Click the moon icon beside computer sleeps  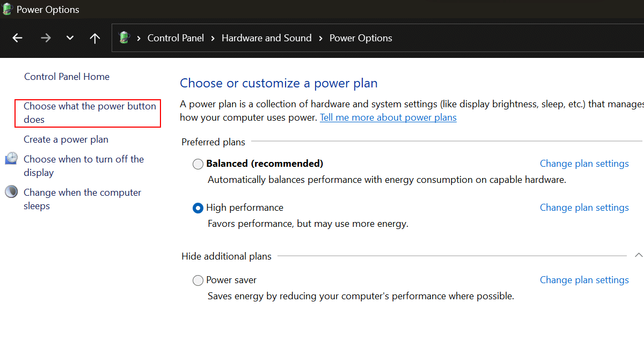pyautogui.click(x=11, y=192)
